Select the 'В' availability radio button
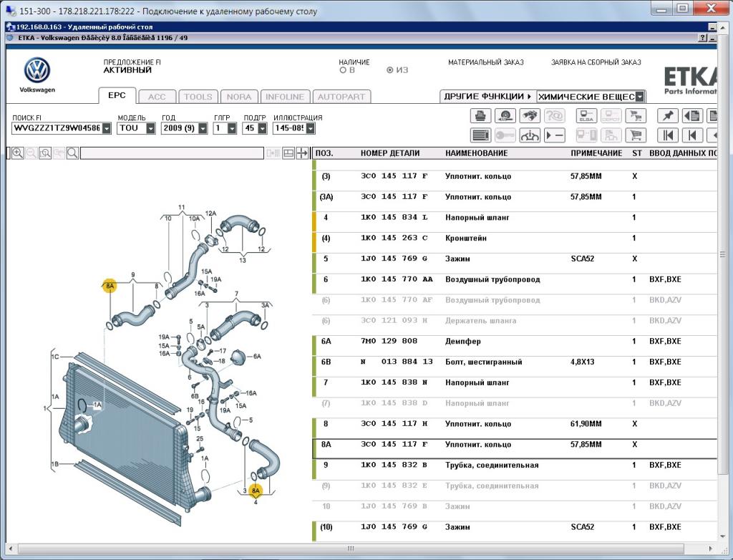 (x=343, y=70)
